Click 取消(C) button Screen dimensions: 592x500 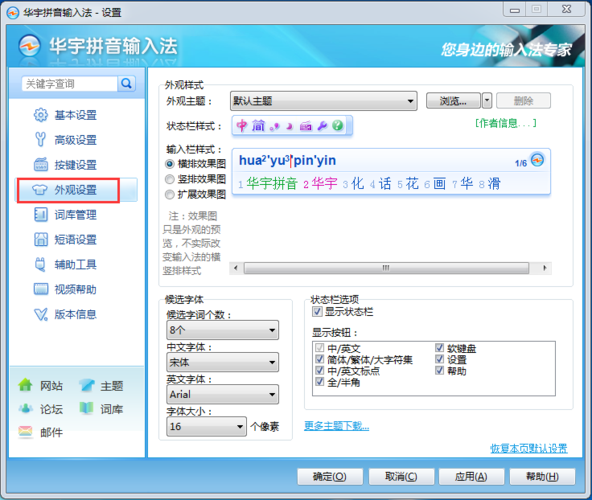coord(401,477)
